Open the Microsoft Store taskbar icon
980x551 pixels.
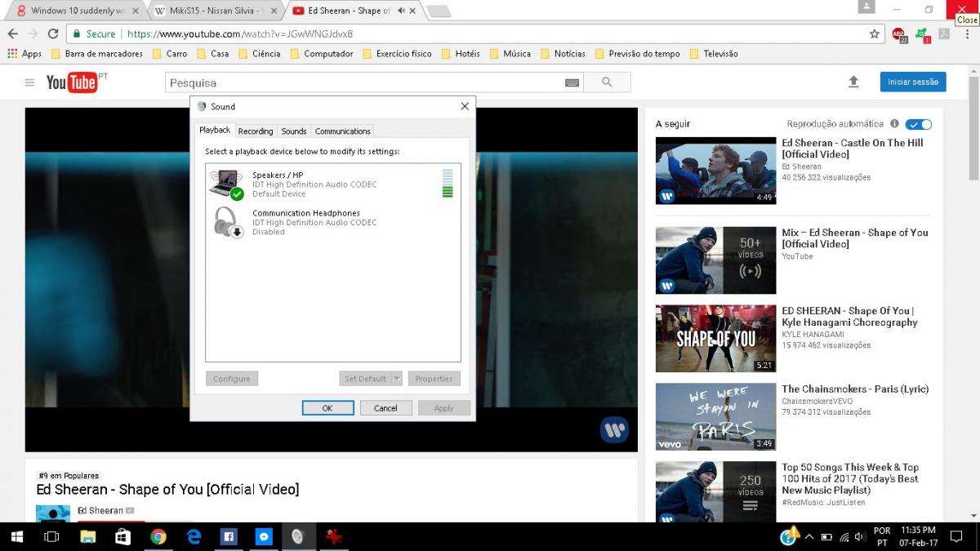click(x=122, y=536)
